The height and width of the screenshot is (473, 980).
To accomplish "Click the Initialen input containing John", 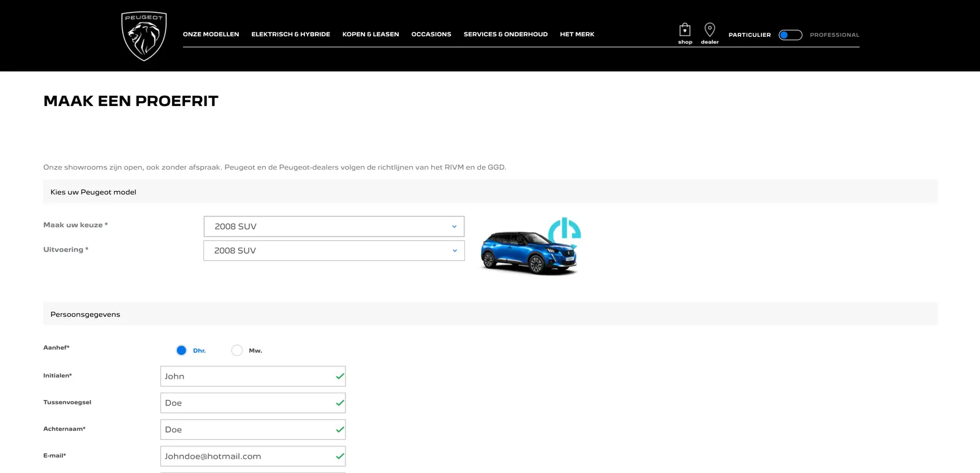I will pos(253,376).
